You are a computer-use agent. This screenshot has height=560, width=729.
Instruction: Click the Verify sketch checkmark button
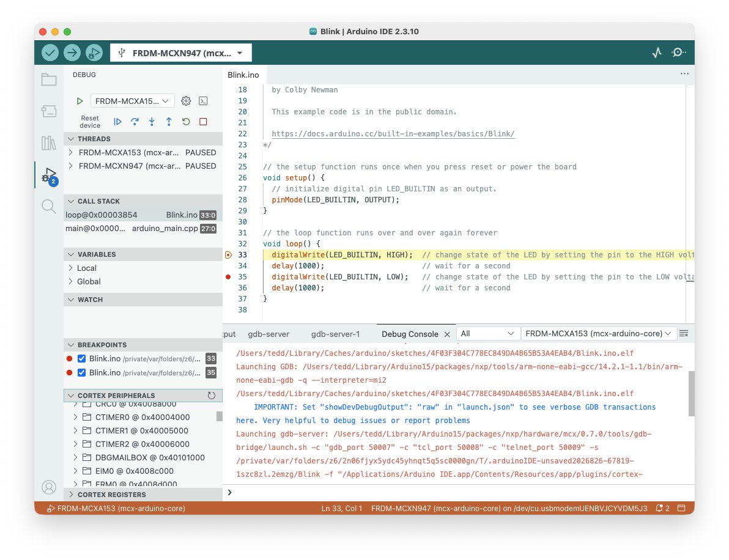50,53
